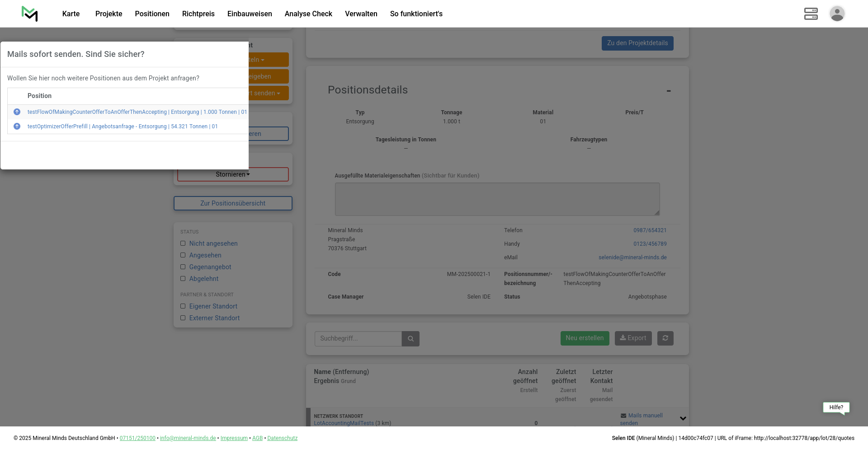The image size is (868, 449).
Task: Expand the LotAccountingMailTests row chevron
Action: [x=683, y=419]
